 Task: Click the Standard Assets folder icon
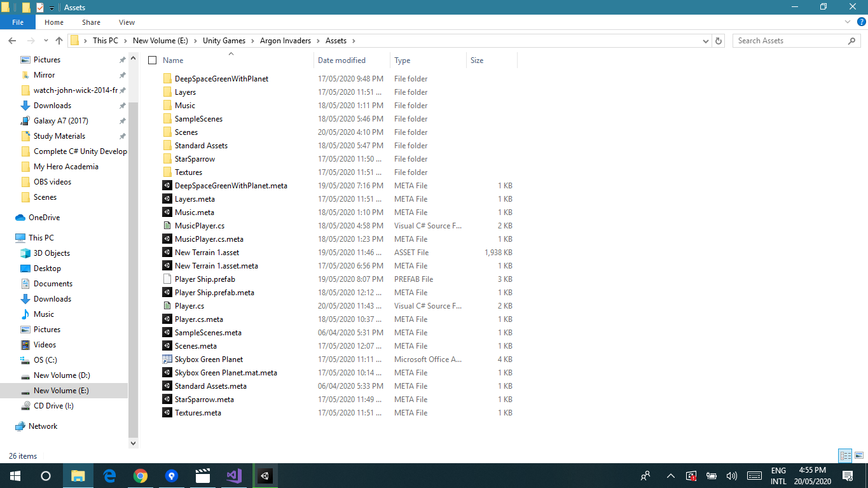167,146
